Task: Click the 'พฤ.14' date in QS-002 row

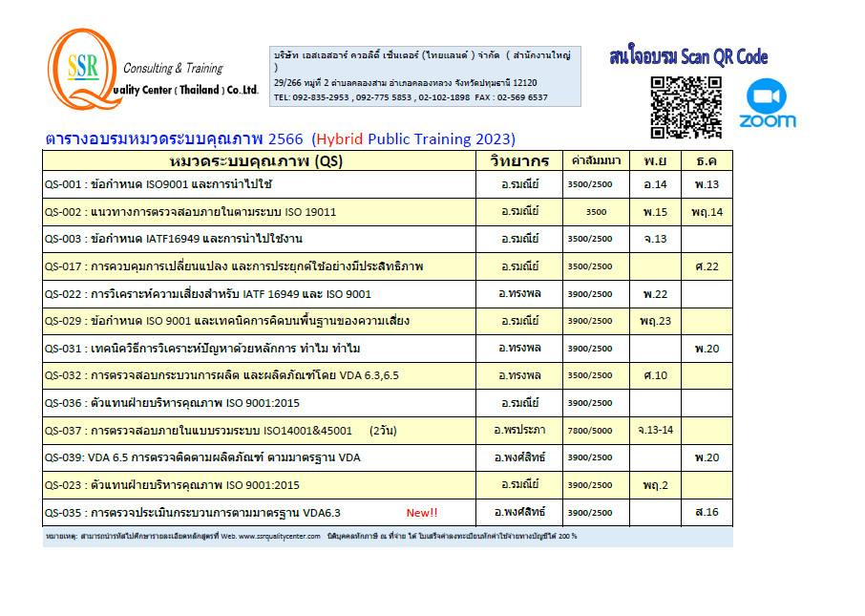Action: coord(707,212)
